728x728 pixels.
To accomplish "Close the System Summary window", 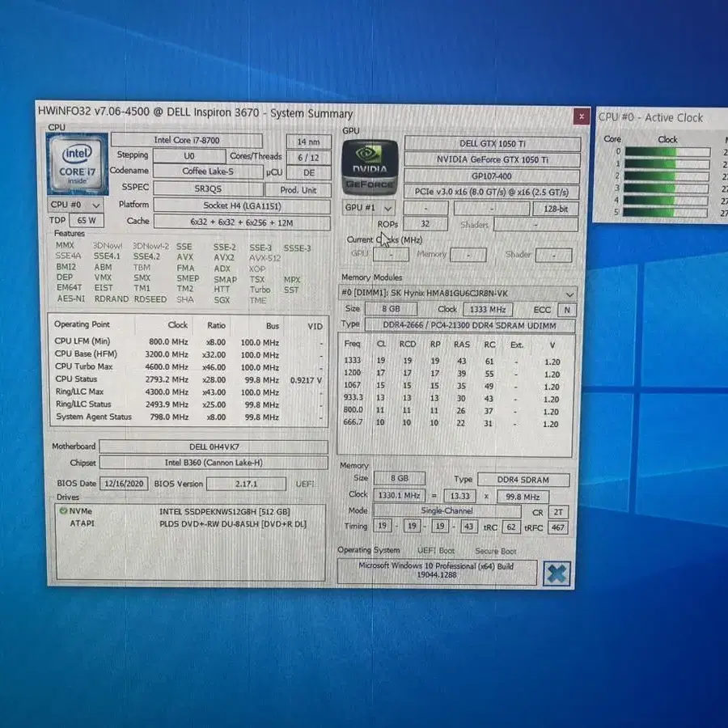I will coord(582,116).
